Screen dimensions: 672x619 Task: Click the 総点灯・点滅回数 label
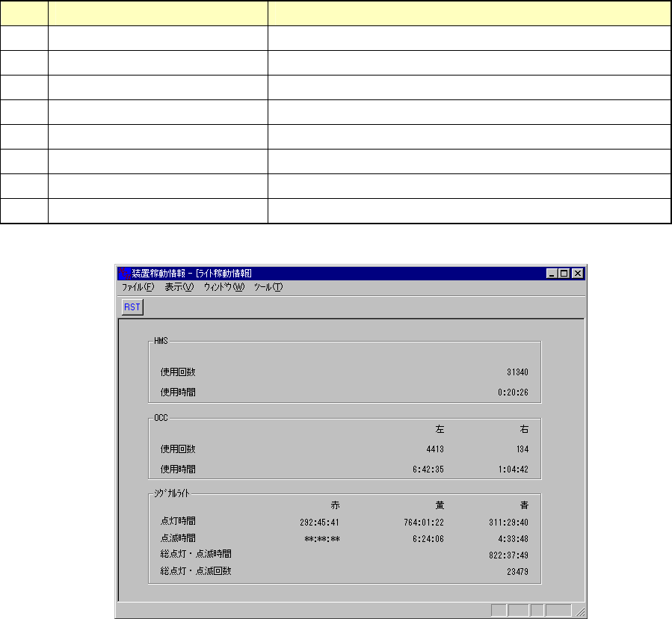click(x=196, y=571)
